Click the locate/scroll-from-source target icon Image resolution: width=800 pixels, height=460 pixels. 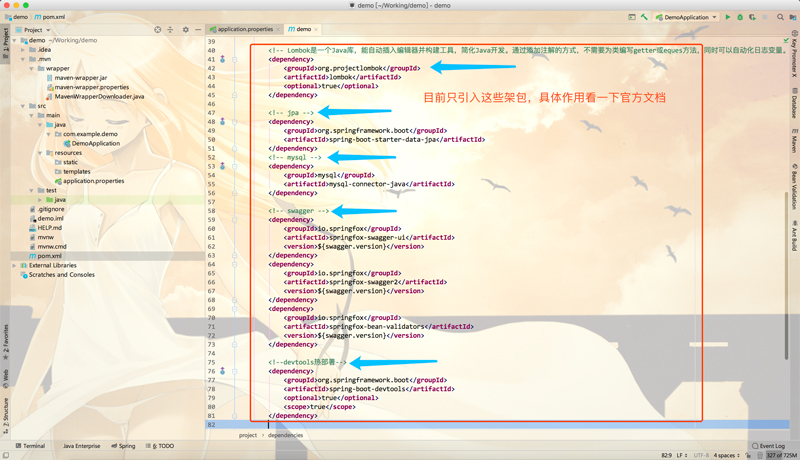point(158,30)
